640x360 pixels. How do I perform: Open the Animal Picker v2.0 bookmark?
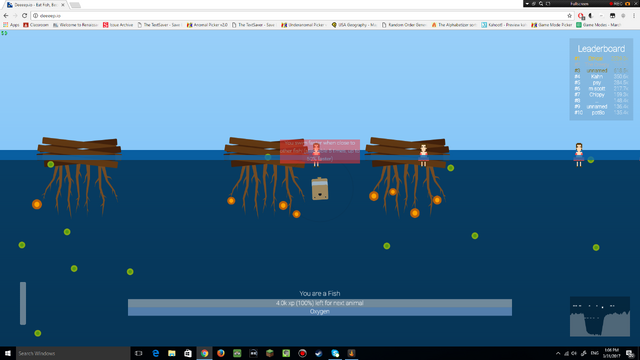pos(207,25)
